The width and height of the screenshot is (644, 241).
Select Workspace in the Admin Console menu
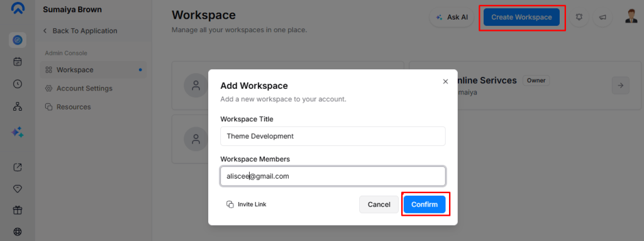click(x=94, y=70)
